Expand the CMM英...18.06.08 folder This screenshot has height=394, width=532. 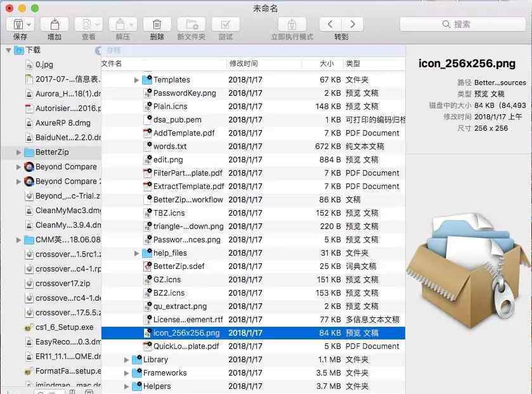[18, 240]
